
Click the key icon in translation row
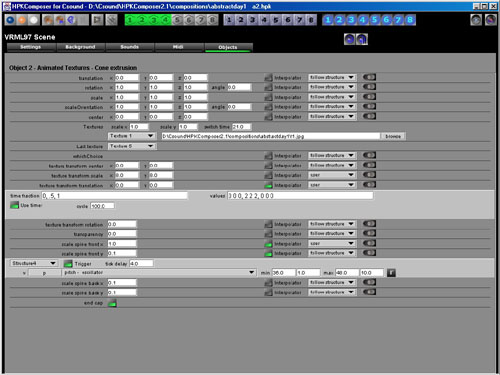[x=369, y=77]
